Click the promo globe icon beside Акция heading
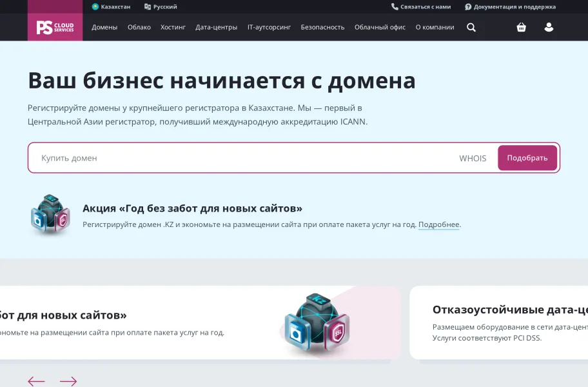 coord(50,215)
